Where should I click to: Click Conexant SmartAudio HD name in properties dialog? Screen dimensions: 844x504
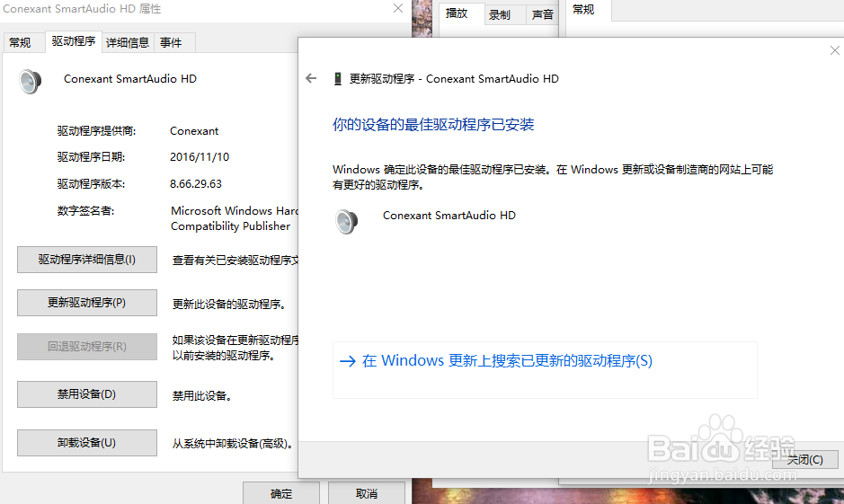[130, 79]
